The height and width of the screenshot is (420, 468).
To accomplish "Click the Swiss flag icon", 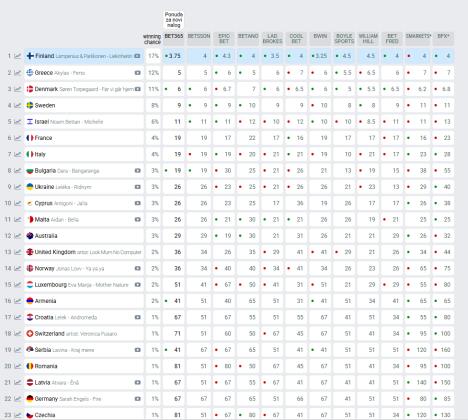I will 30,334.
